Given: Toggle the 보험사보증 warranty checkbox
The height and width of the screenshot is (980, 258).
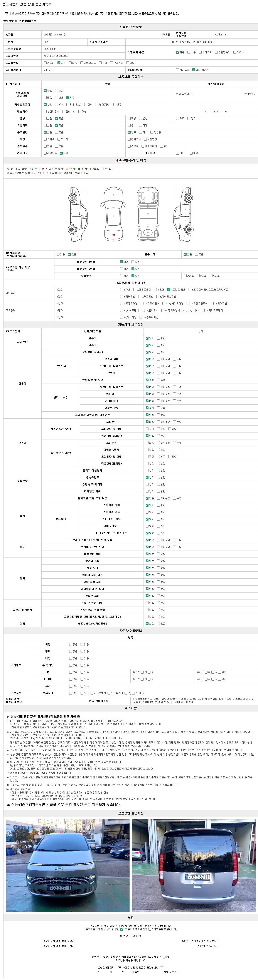Looking at the screenshot, I should click(194, 70).
